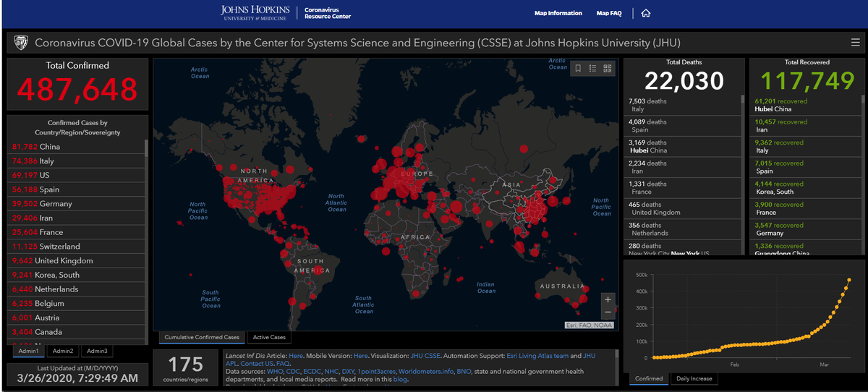Click the FAQ link in the info panel

click(x=282, y=364)
